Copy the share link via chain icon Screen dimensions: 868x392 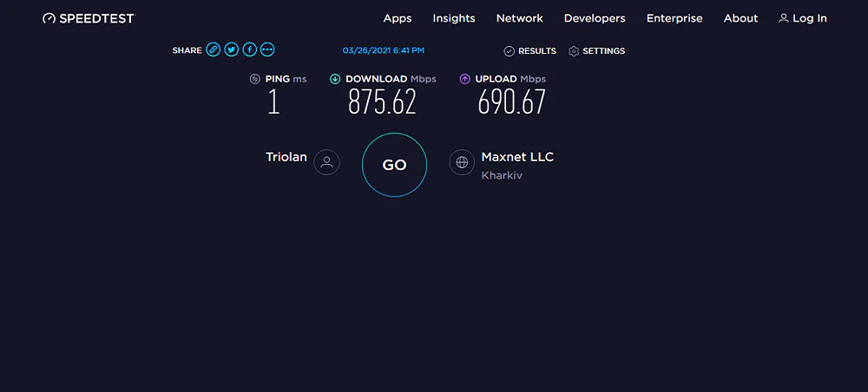214,49
